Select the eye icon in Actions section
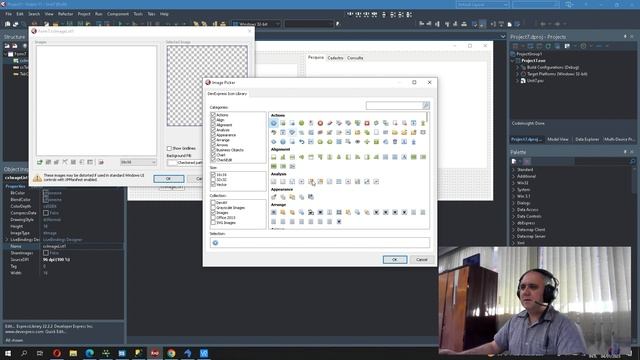The width and height of the screenshot is (640, 360). 358,142
